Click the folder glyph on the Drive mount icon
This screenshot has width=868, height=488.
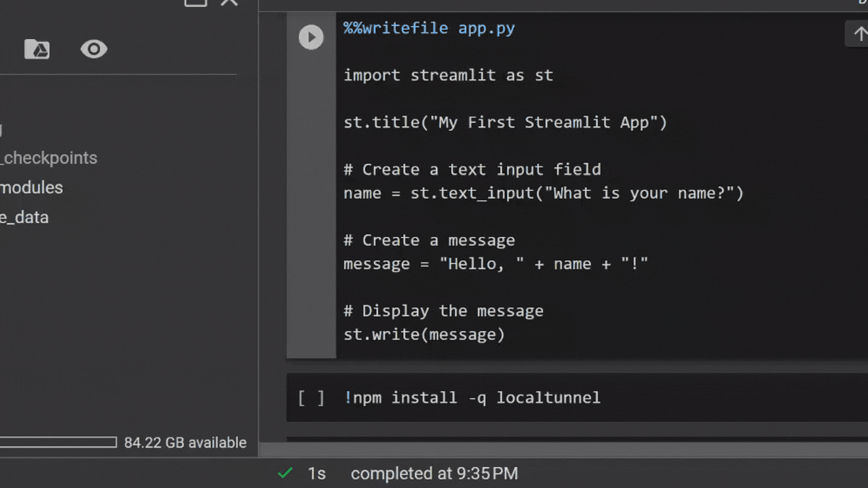[x=37, y=49]
